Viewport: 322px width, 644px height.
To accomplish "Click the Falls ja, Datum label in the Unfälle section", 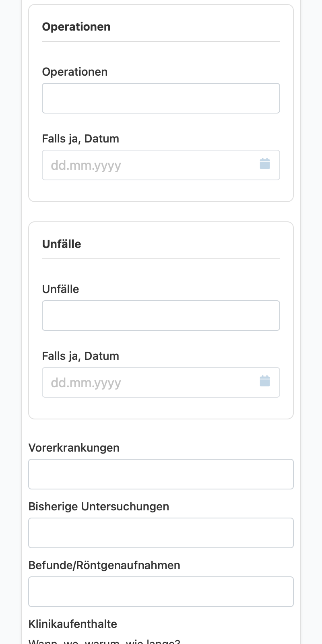I will (x=80, y=356).
